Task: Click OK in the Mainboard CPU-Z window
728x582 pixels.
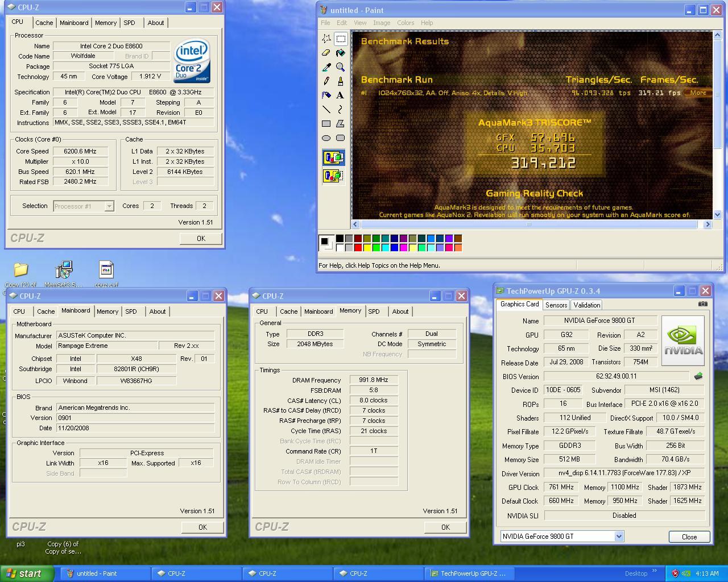Action: pos(202,527)
